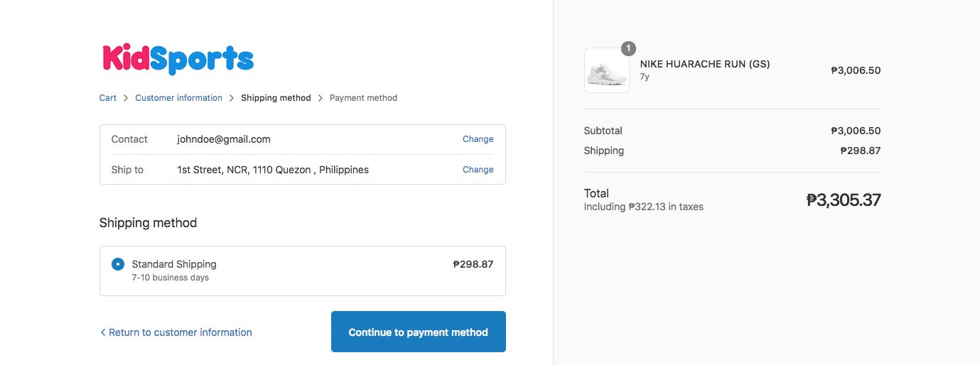Screen dimensions: 980x365
Task: Click the KidSports logo
Action: point(178,59)
